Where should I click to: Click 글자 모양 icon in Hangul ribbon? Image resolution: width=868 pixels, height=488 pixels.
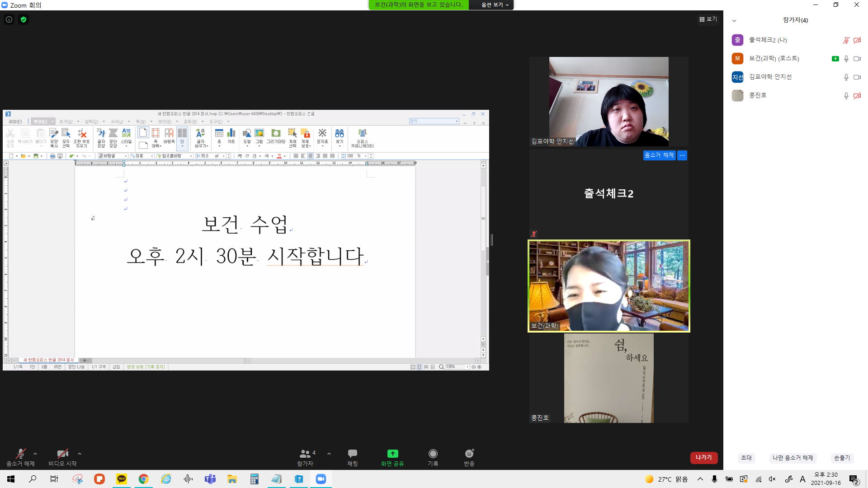coord(101,138)
